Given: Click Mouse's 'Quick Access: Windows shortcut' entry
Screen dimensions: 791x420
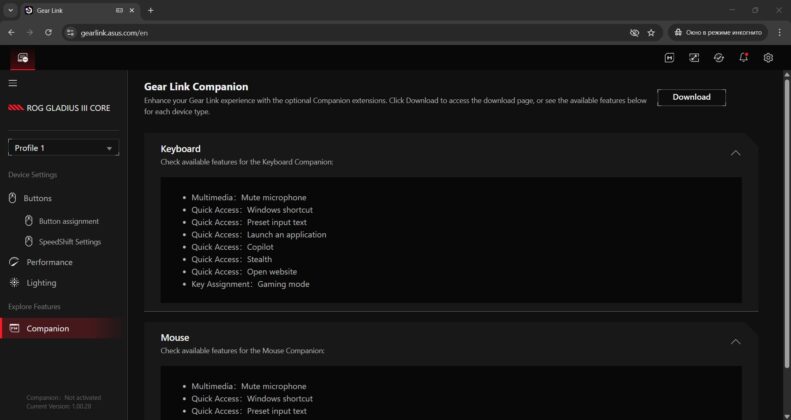Looking at the screenshot, I should 252,399.
